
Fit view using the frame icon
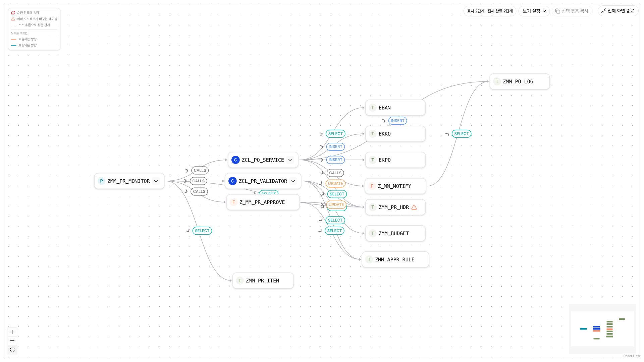pyautogui.click(x=12, y=350)
